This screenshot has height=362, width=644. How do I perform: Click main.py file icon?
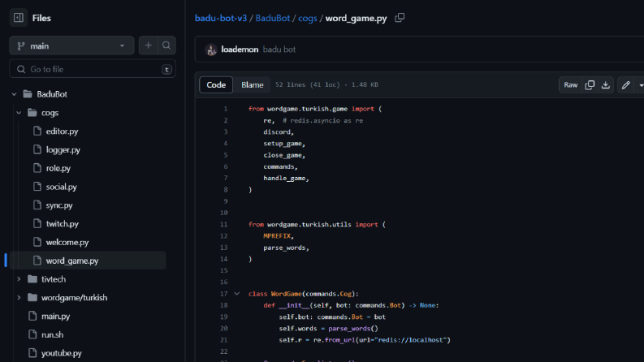pos(32,316)
